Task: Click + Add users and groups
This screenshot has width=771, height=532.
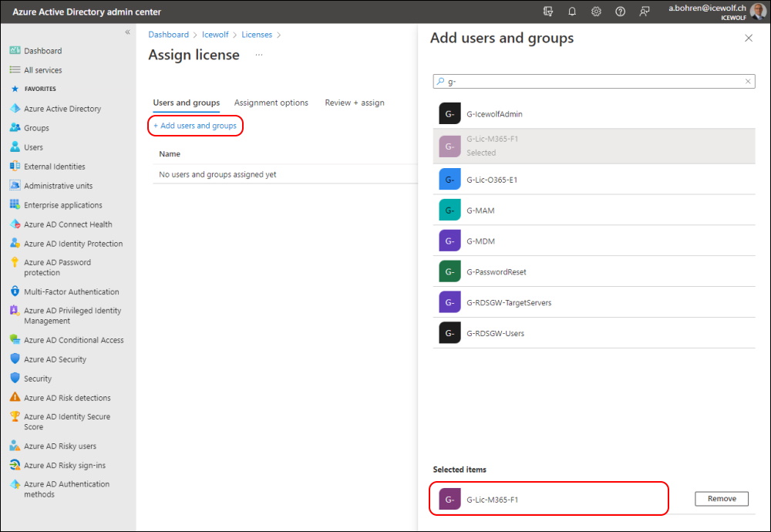Action: pos(195,126)
